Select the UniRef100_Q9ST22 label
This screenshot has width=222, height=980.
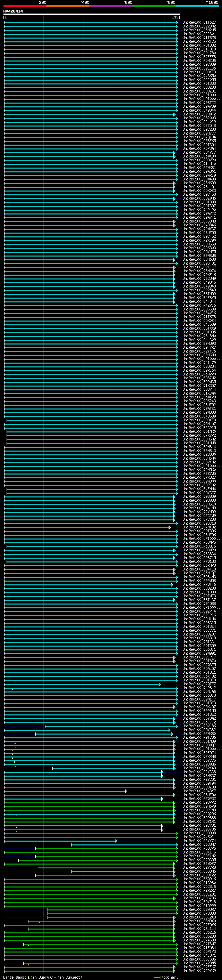point(199,103)
